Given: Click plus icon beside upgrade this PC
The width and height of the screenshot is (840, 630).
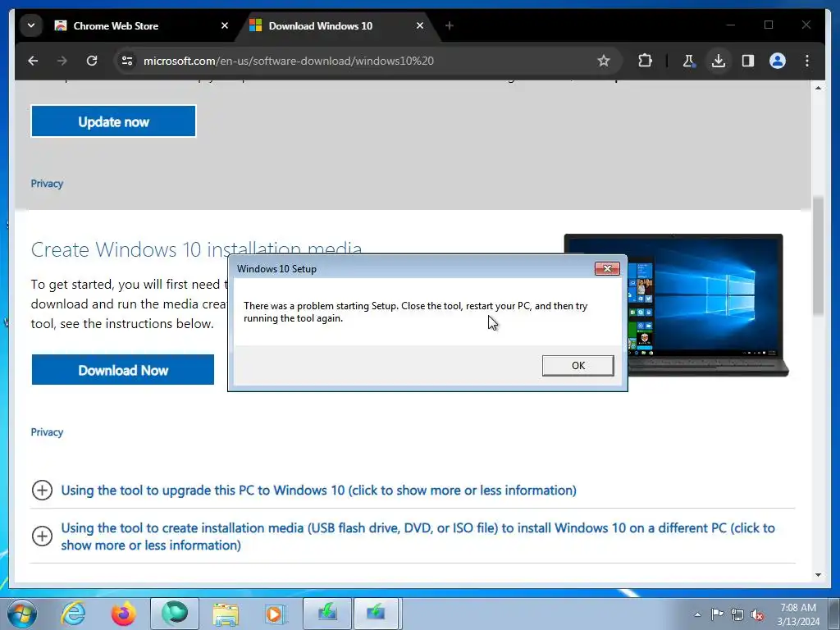Looking at the screenshot, I should coord(42,490).
